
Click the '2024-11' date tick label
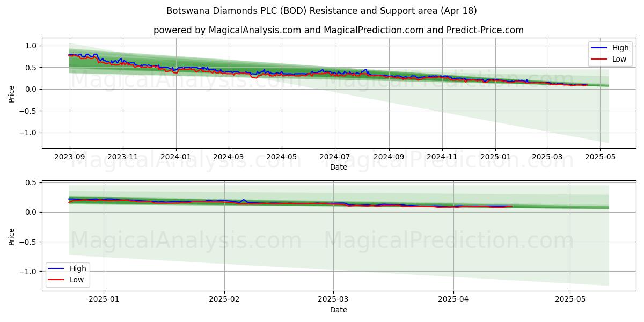pyautogui.click(x=442, y=157)
